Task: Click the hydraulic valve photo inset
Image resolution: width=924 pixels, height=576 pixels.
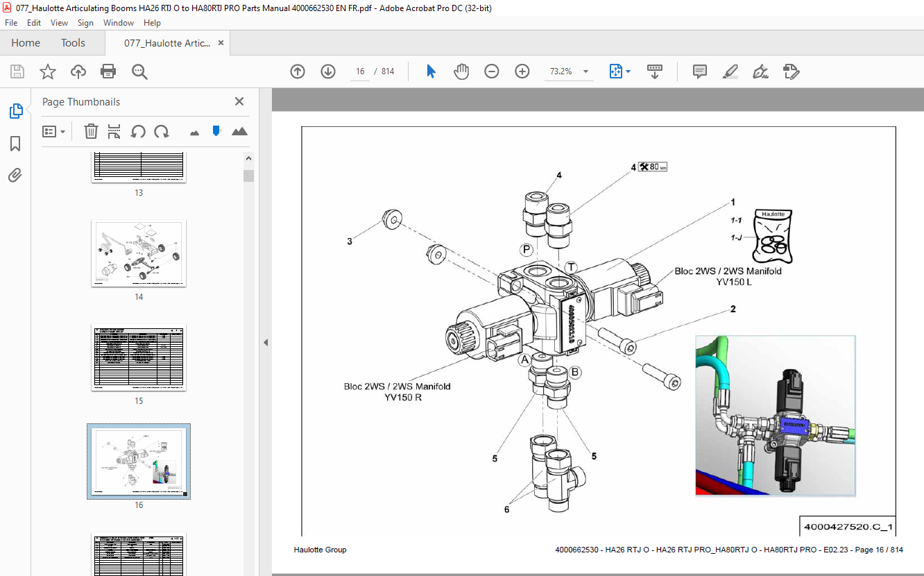Action: click(x=775, y=415)
